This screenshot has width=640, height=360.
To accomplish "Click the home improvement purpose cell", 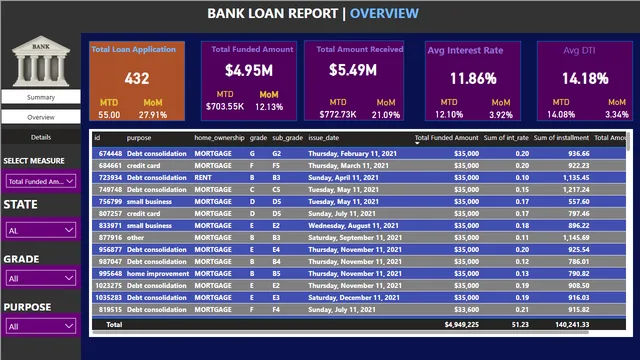I will point(158,273).
